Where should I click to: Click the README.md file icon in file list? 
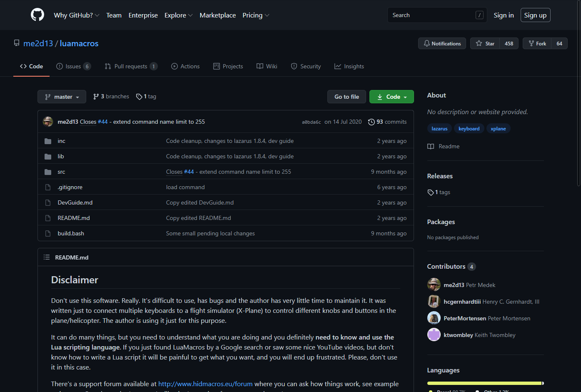(48, 218)
